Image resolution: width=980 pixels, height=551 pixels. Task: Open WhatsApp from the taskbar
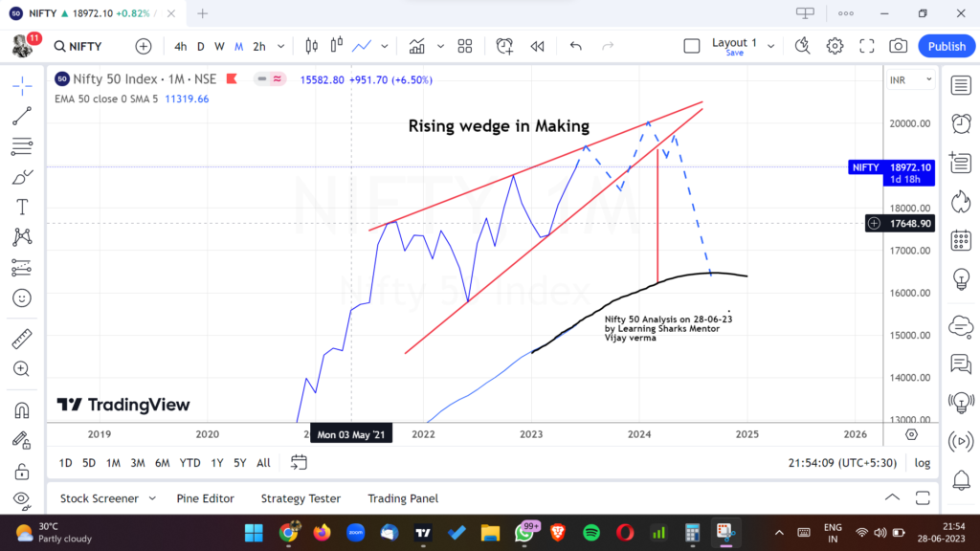click(x=523, y=533)
